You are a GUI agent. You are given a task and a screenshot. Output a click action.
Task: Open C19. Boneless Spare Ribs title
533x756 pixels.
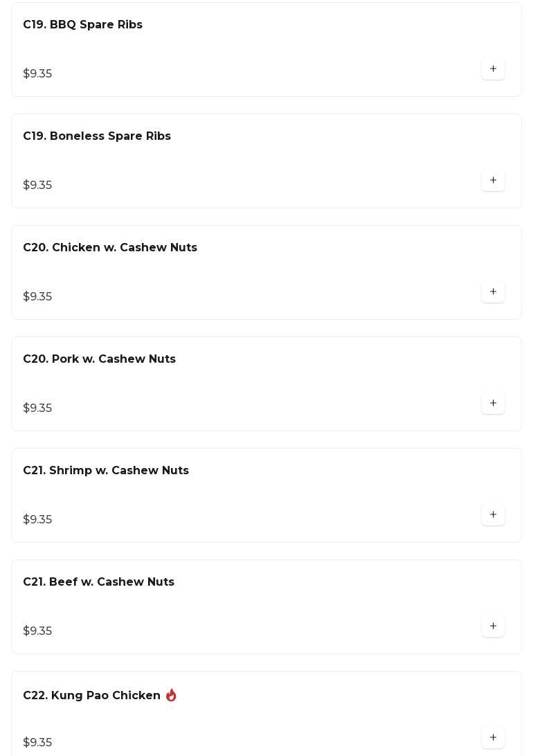click(97, 136)
